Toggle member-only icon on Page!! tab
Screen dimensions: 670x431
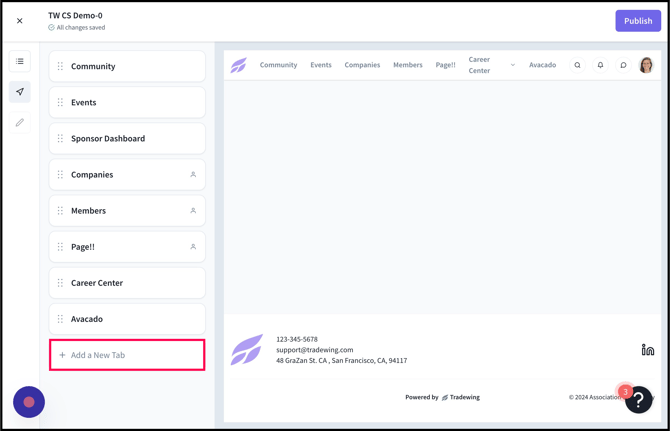[193, 247]
